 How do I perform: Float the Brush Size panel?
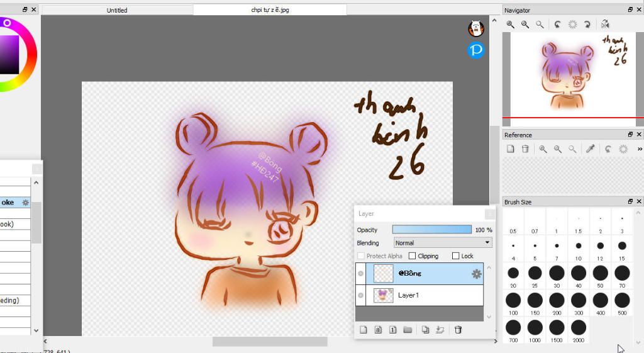(x=630, y=201)
